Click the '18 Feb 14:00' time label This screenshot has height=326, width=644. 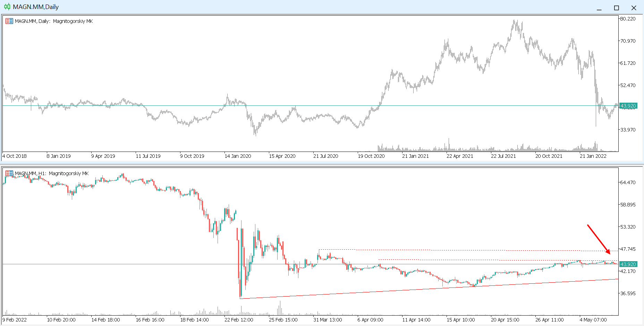pos(194,320)
